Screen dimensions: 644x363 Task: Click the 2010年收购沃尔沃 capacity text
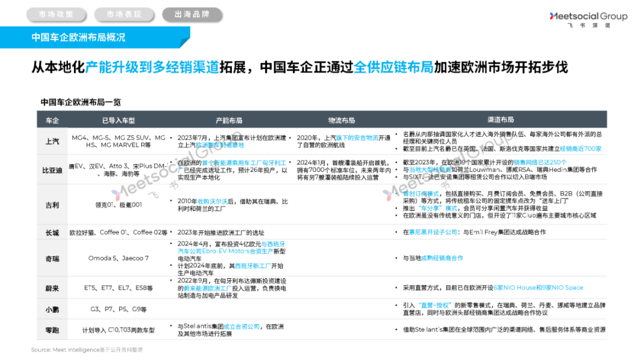pos(233,205)
